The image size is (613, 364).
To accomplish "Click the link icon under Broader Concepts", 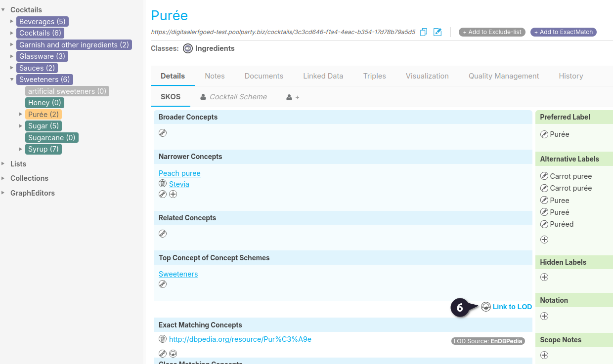I will [163, 133].
